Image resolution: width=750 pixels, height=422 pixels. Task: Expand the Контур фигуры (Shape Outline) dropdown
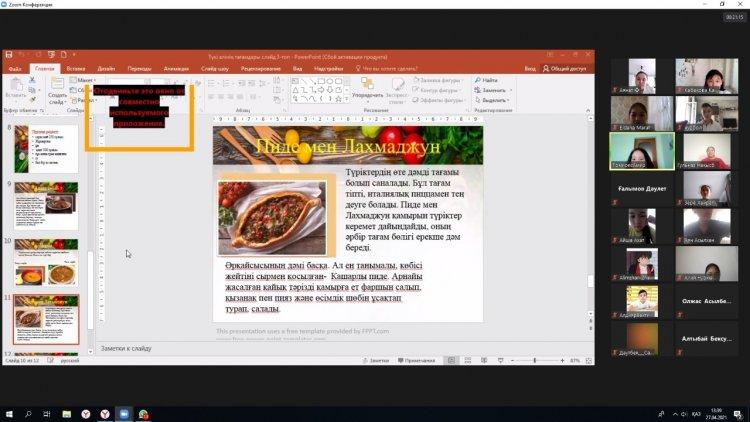(435, 89)
